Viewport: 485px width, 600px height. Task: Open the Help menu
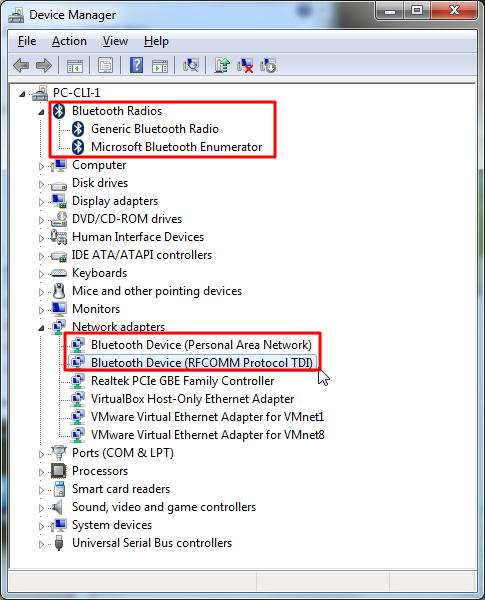tap(156, 41)
